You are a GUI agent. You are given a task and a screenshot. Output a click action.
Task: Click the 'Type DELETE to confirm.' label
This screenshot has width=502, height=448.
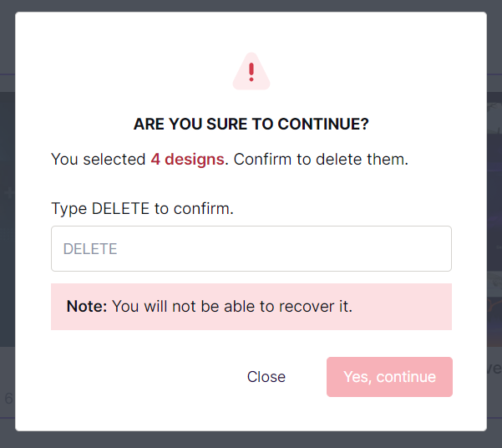pyautogui.click(x=143, y=209)
